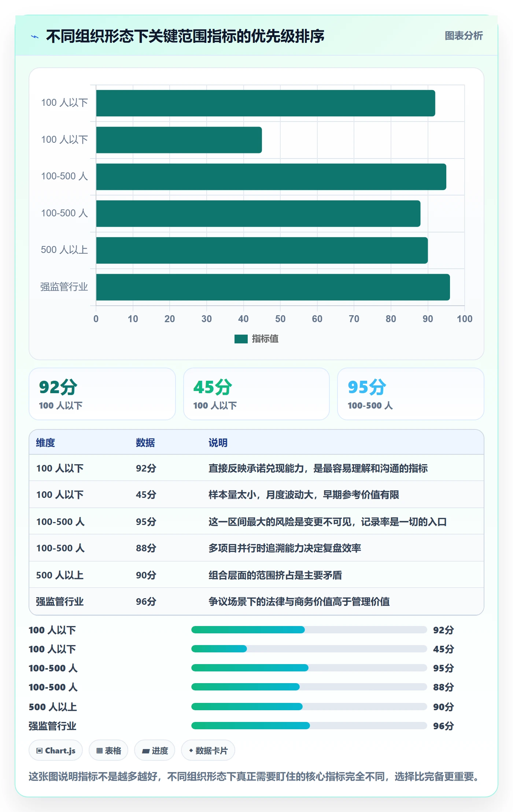Click the 96分 cell in the table
513x812 pixels.
click(x=146, y=601)
